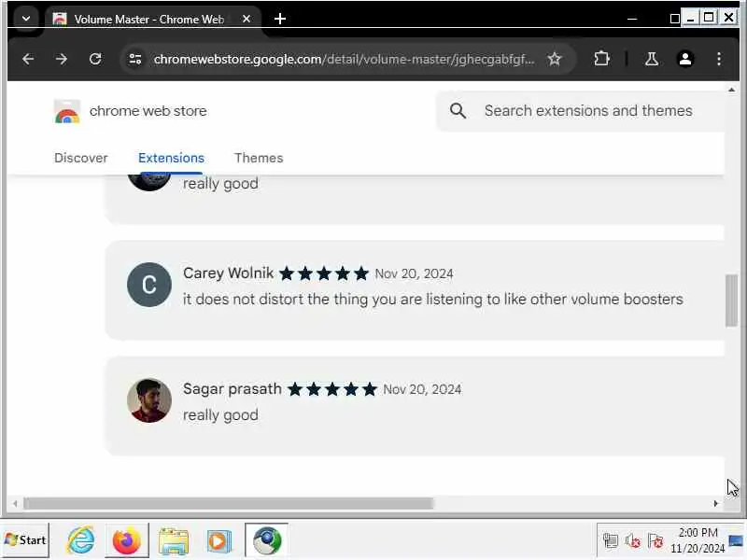Go back to the previous page
The image size is (747, 560).
coord(28,59)
